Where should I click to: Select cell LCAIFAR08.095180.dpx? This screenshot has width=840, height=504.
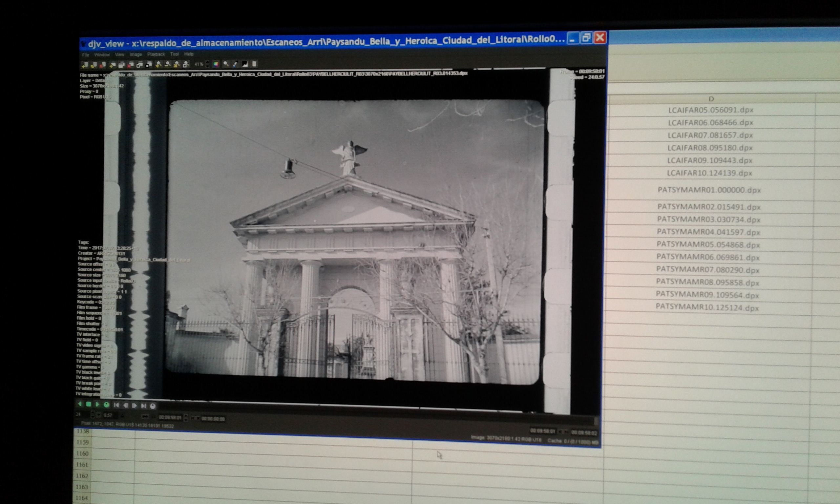click(710, 148)
